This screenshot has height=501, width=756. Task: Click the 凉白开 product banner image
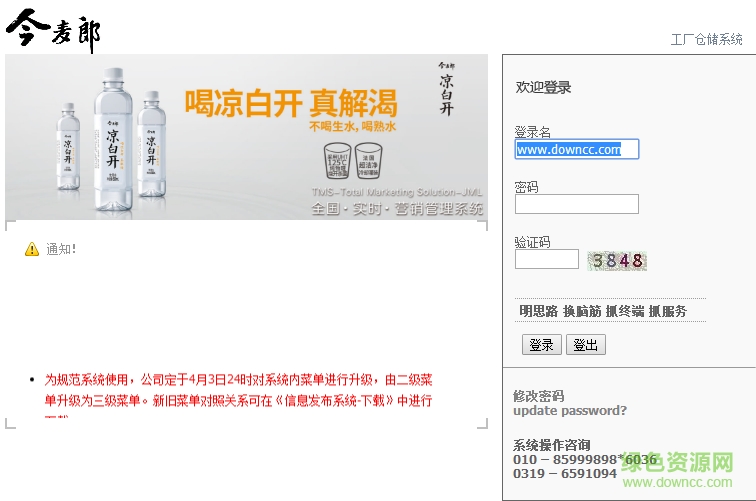tap(246, 137)
